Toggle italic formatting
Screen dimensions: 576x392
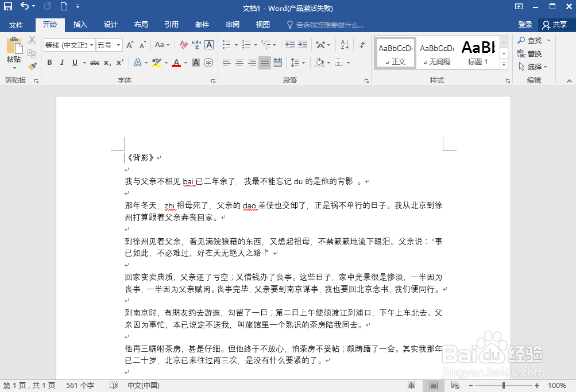tap(62, 63)
